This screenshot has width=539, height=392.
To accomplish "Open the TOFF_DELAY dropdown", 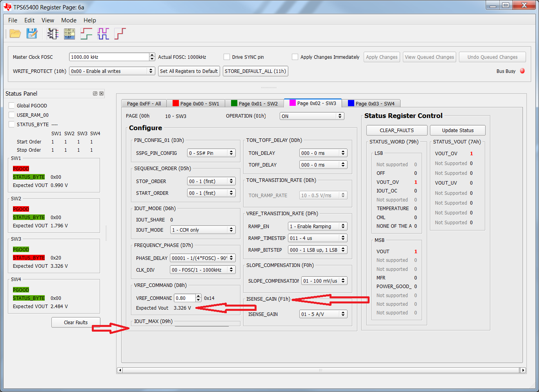I will [323, 165].
